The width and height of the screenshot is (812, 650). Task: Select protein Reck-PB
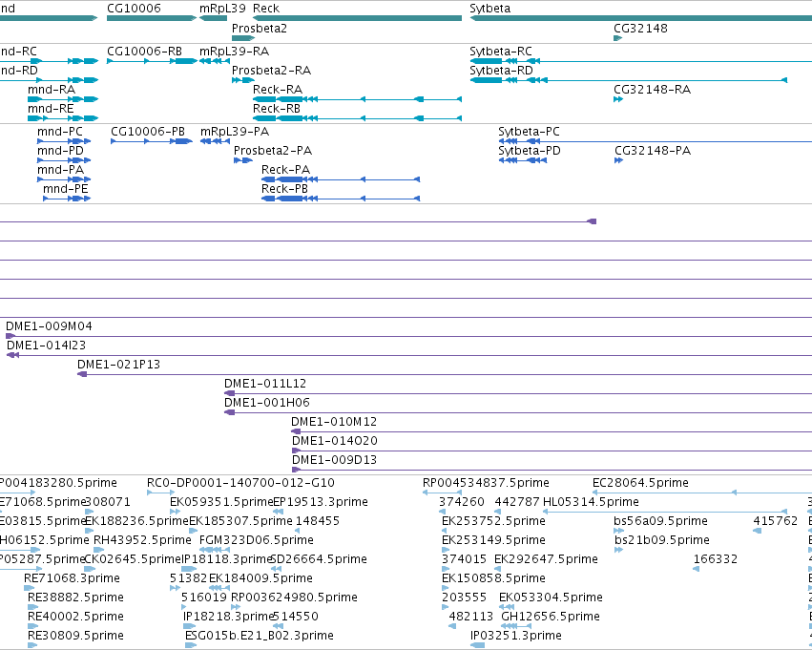point(285,189)
